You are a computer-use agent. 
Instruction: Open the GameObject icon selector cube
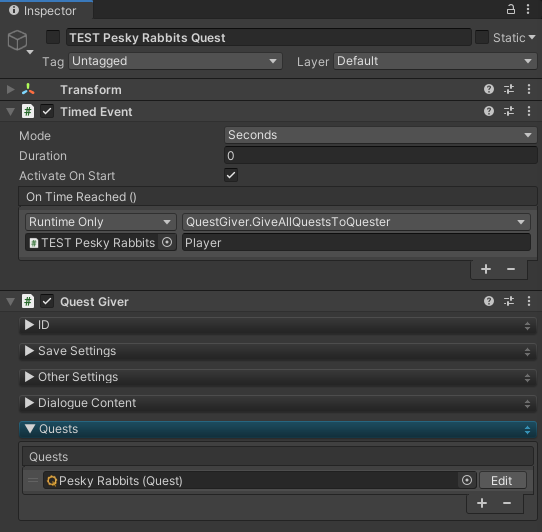[18, 41]
